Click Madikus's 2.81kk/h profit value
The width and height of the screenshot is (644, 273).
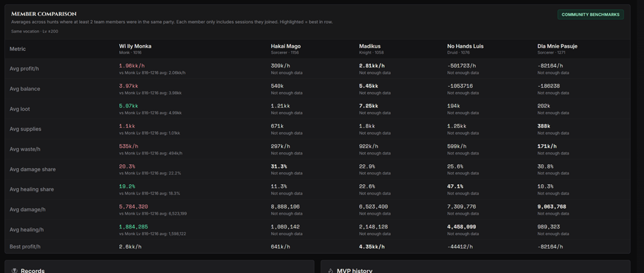pyautogui.click(x=372, y=66)
